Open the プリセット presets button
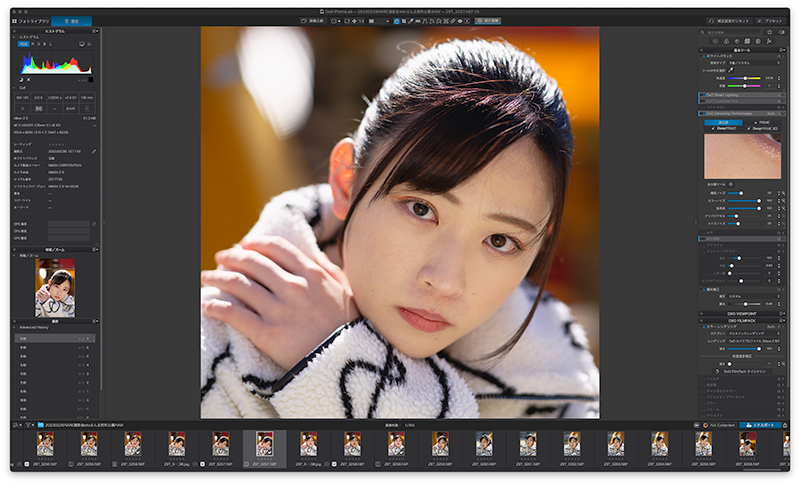This screenshot has height=484, width=800. (769, 21)
